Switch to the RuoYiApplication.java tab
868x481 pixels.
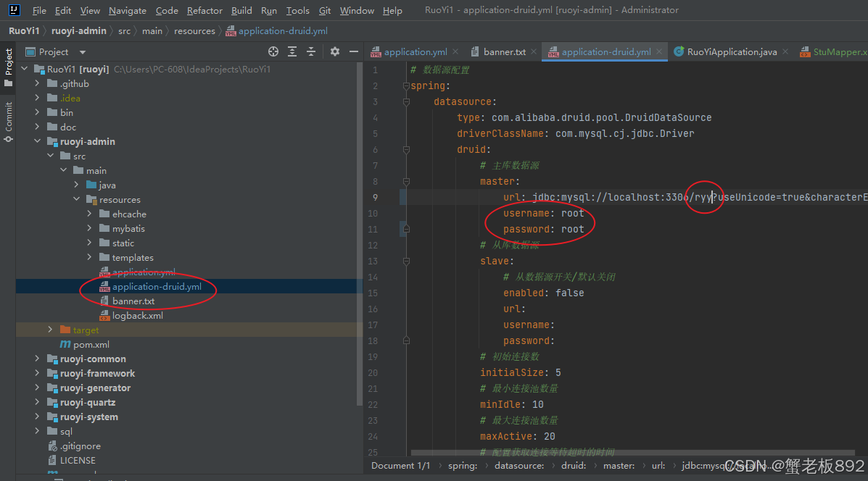[x=732, y=51]
